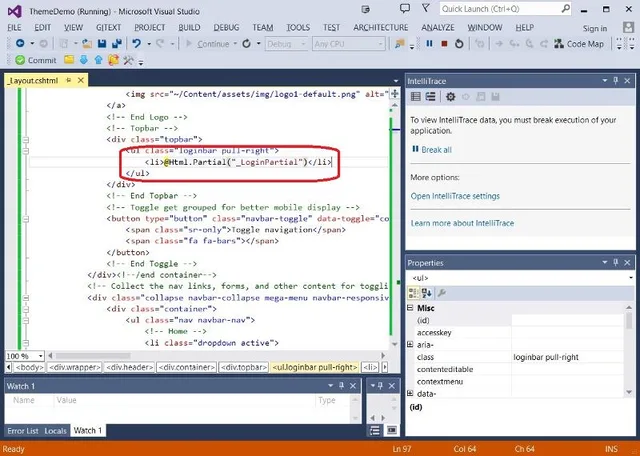640x456 pixels.
Task: Open IntelliTrace settings gear icon
Action: click(450, 97)
